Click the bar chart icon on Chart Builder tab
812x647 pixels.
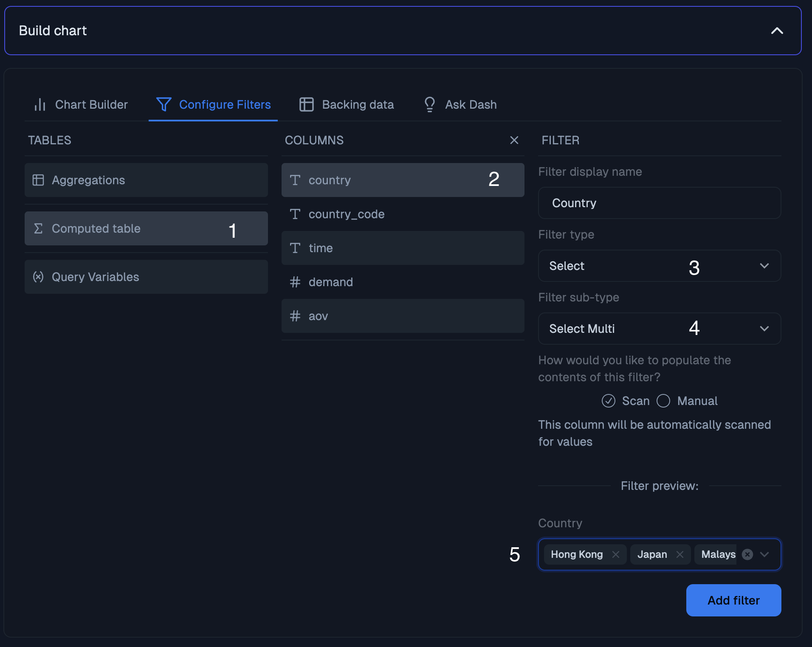(39, 104)
